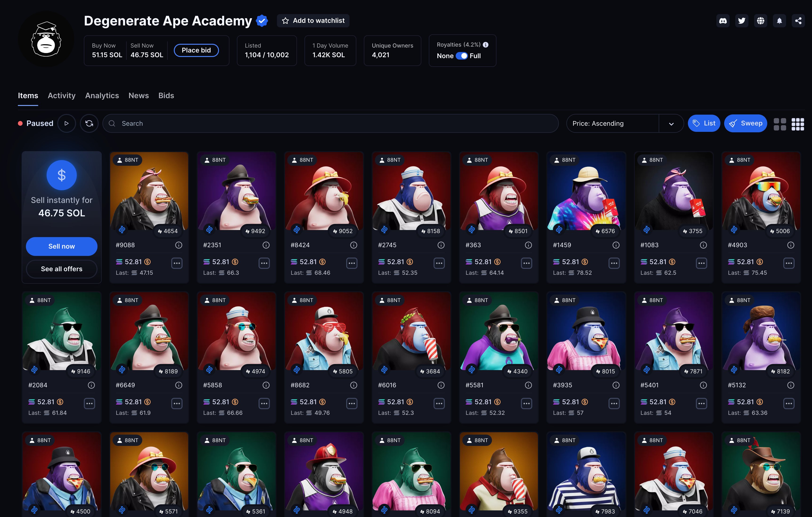Click Add to watchlist button

(313, 21)
